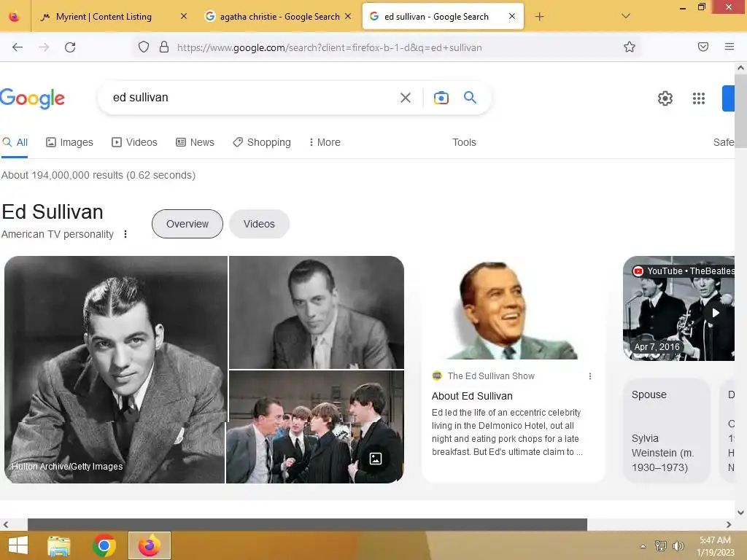
Task: Click the Google logo
Action: point(32,98)
